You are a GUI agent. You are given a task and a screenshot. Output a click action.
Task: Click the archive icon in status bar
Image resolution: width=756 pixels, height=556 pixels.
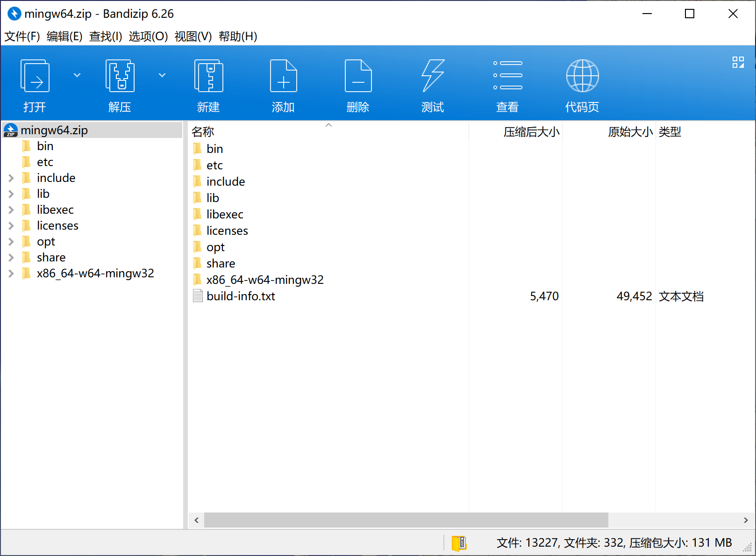459,543
